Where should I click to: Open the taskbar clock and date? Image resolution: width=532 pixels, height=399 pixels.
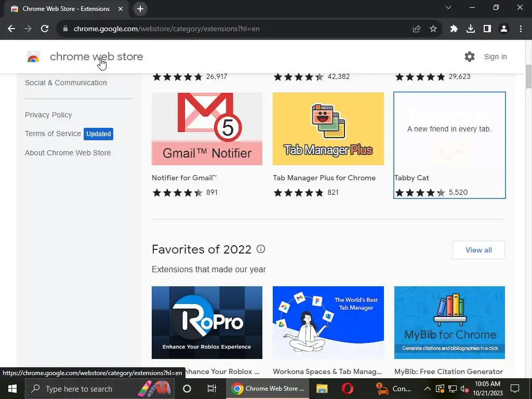(487, 389)
